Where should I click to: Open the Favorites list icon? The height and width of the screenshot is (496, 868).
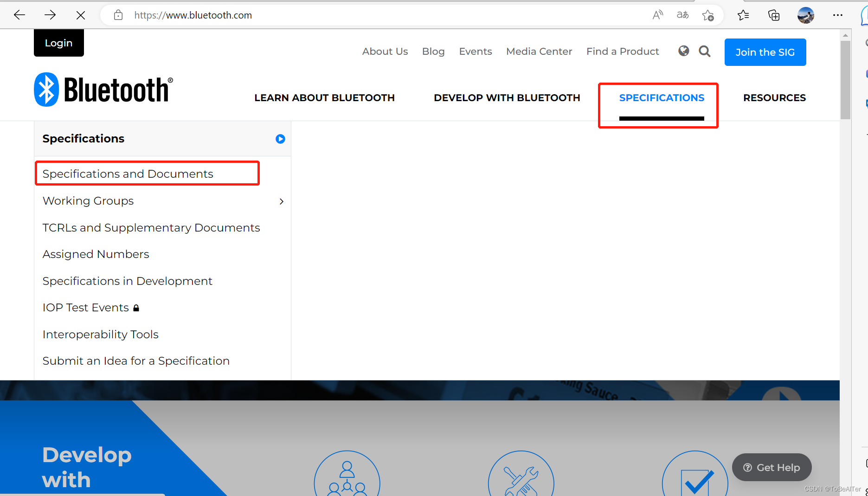tap(743, 15)
